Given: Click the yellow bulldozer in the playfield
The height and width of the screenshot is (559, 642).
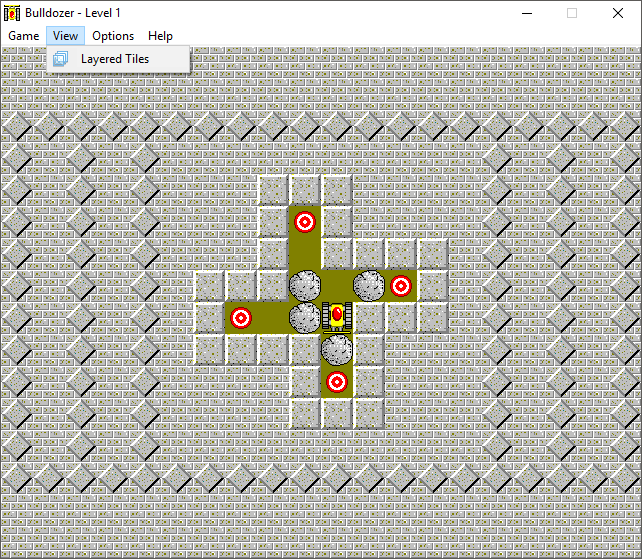Looking at the screenshot, I should (x=337, y=317).
